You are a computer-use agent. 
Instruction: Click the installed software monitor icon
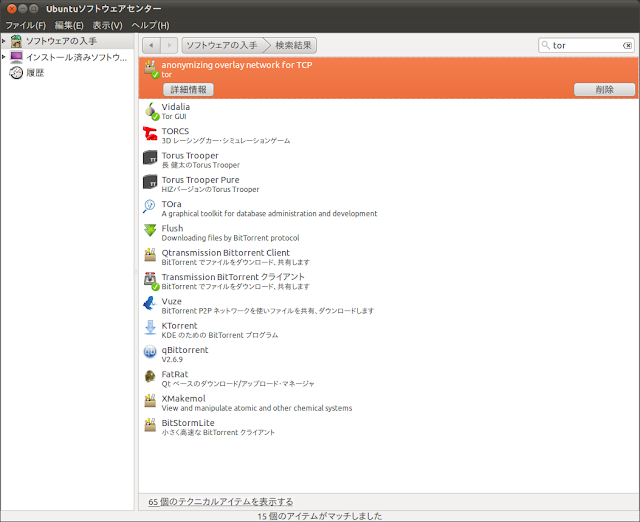coord(16,57)
